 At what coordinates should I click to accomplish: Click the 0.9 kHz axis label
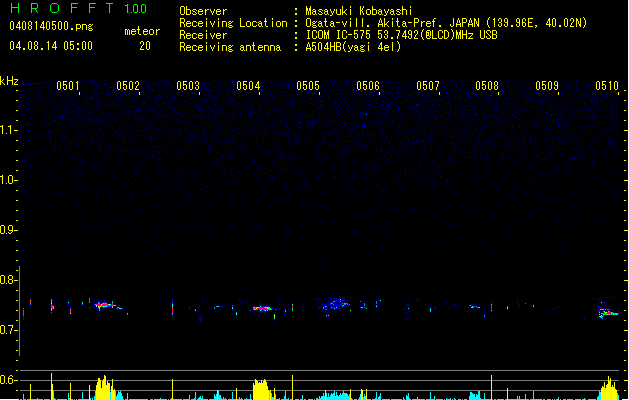coord(8,230)
